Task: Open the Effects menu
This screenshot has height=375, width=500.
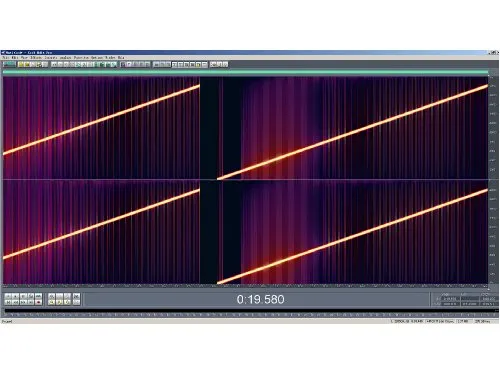Action: [36, 58]
